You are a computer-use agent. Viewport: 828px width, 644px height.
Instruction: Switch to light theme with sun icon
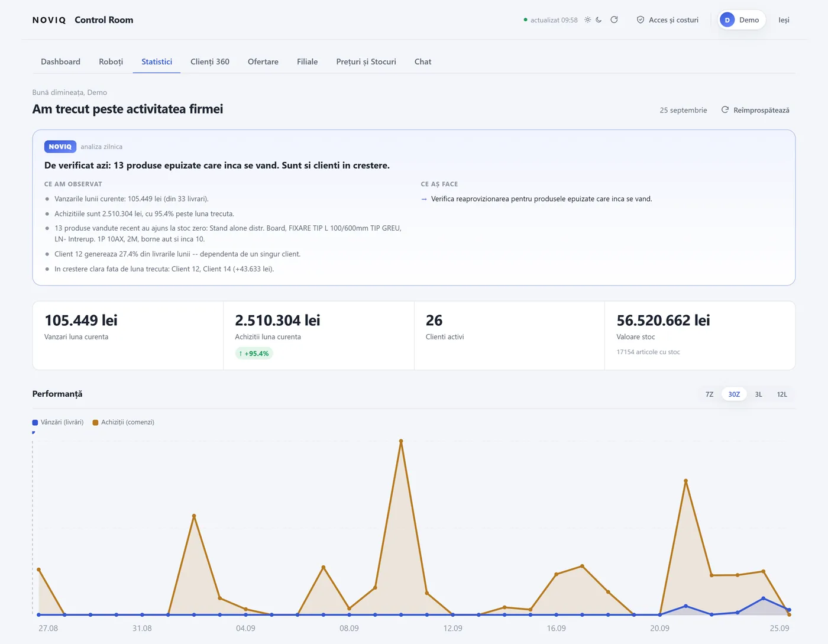587,20
